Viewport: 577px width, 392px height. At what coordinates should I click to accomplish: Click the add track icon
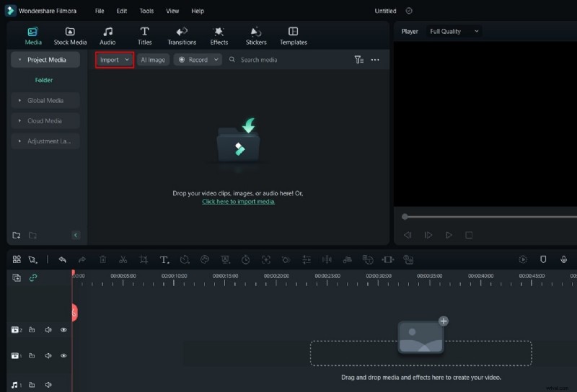[x=17, y=277]
